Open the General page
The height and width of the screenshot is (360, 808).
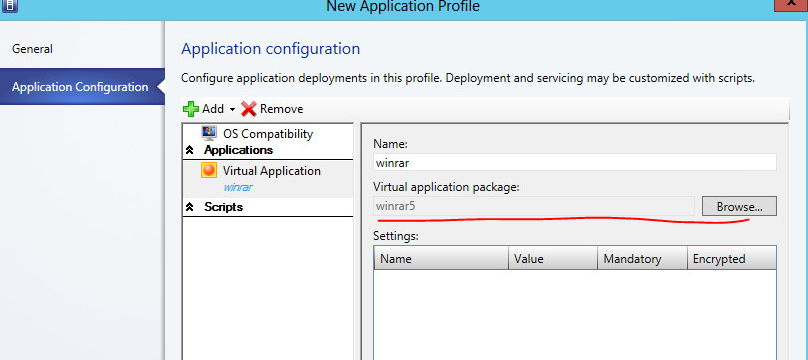click(x=32, y=49)
